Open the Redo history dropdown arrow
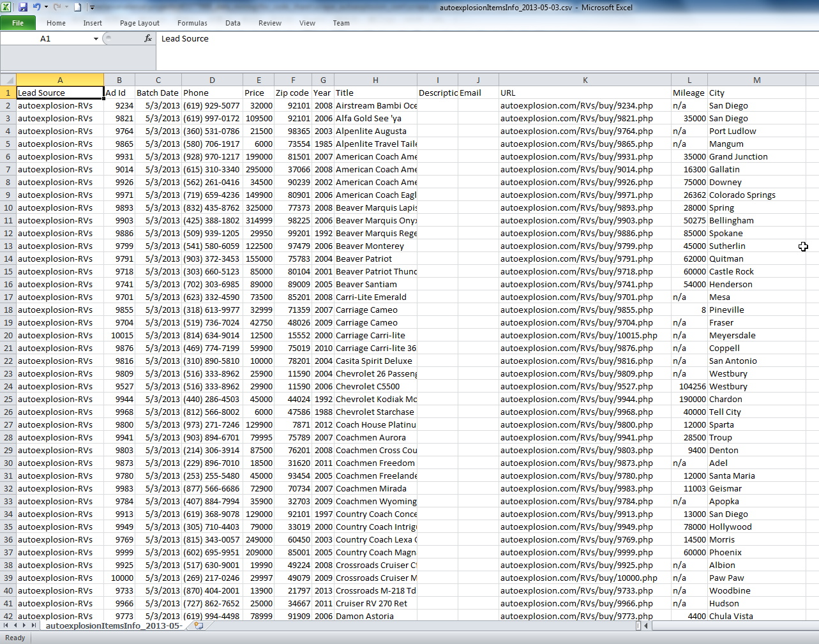Image resolution: width=819 pixels, height=644 pixels. click(66, 7)
